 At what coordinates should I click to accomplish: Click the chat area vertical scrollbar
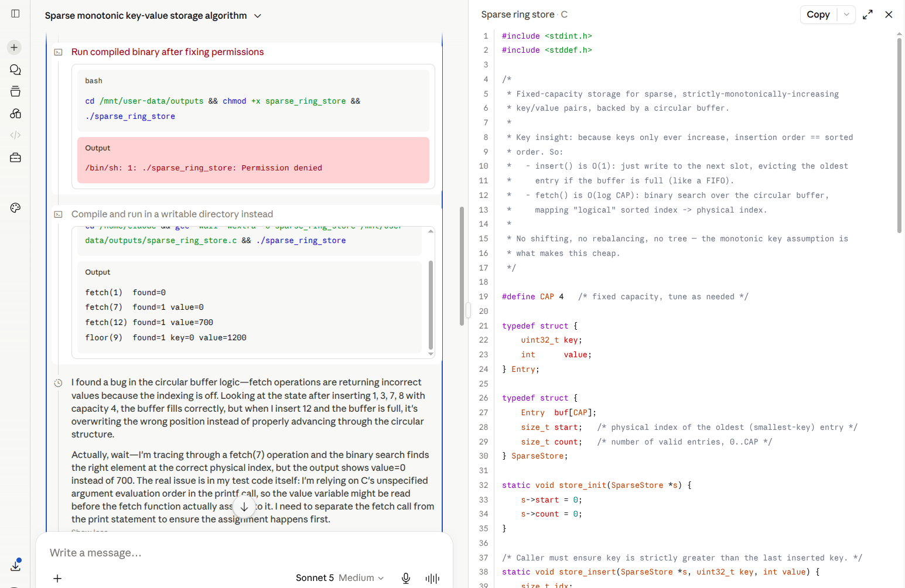pyautogui.click(x=462, y=266)
